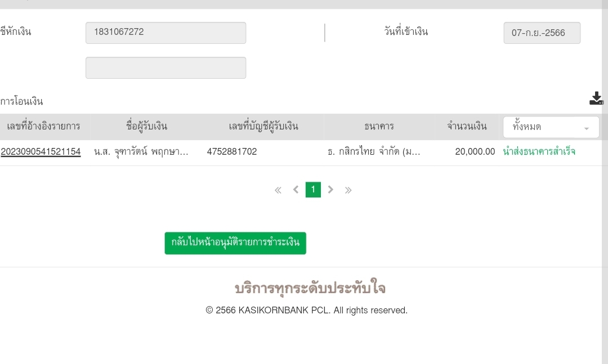The width and height of the screenshot is (608, 364).
Task: Click the empty field below account number
Action: pos(166,68)
